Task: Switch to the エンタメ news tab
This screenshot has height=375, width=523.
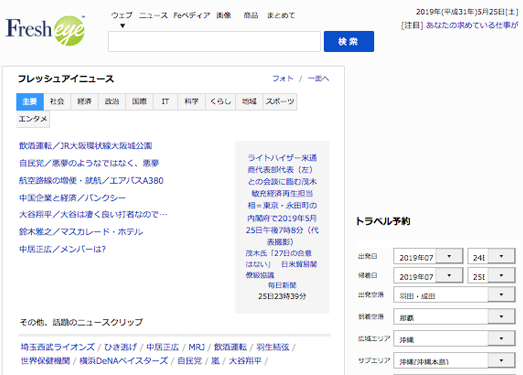Action: (x=33, y=119)
